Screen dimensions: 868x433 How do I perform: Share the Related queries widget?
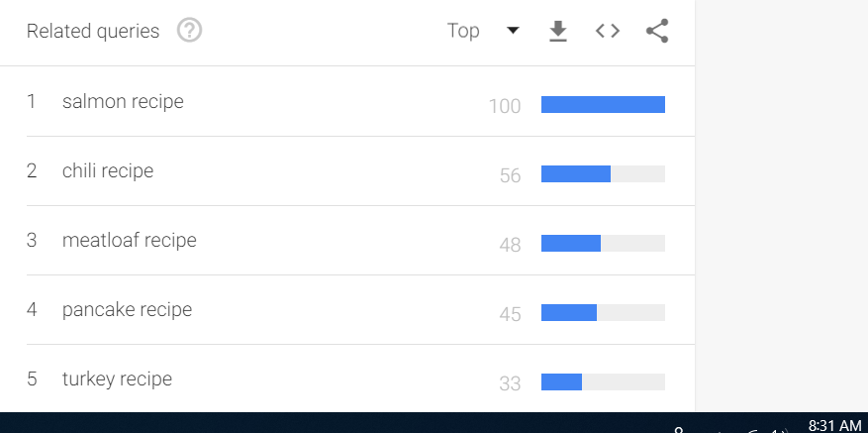(x=657, y=32)
